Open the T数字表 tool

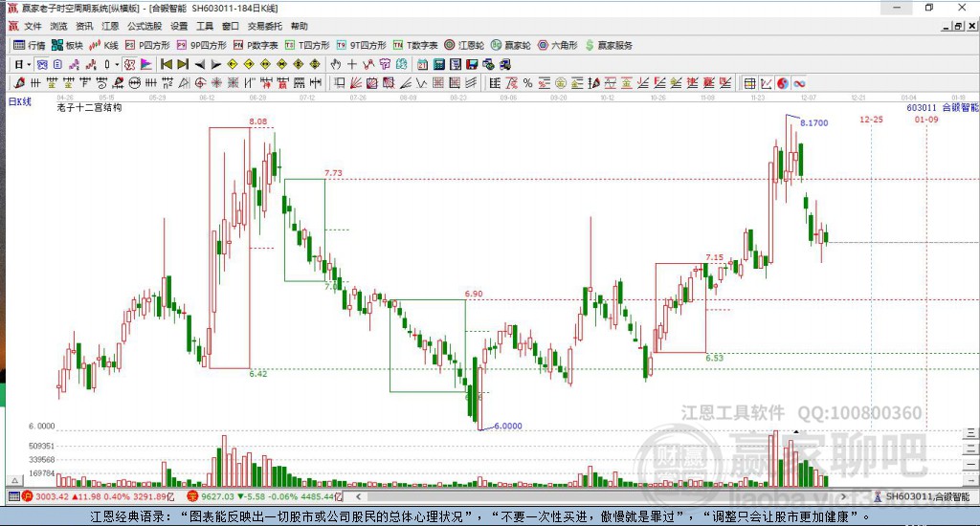coord(415,45)
